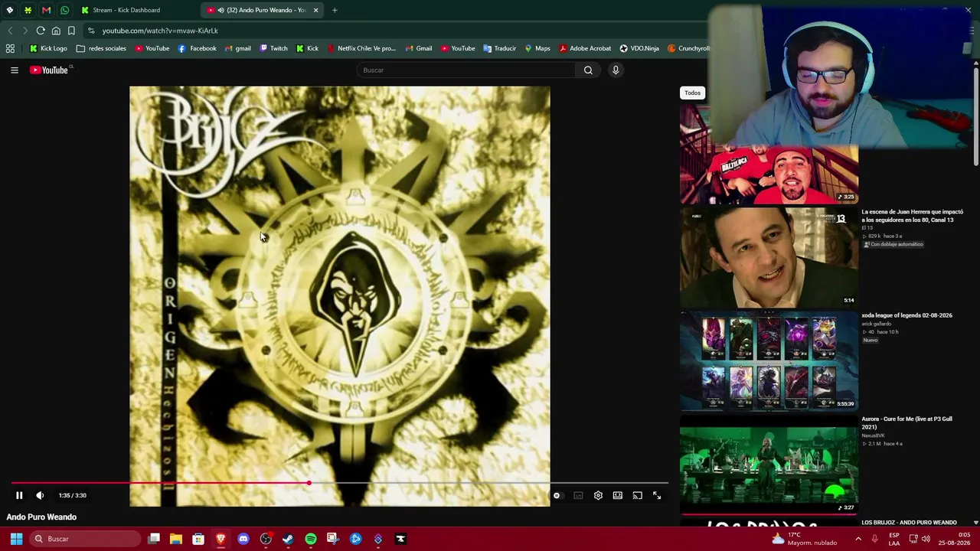Screen dimensions: 980x551
Task: Close the Ando Puro Weando tab
Action: click(315, 10)
